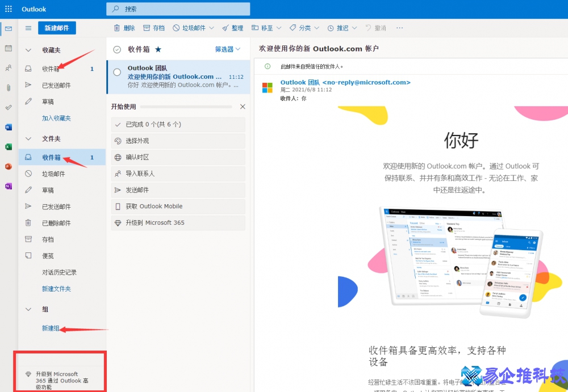568x392 pixels.
Task: Open Excel from the left app rail
Action: click(x=7, y=146)
